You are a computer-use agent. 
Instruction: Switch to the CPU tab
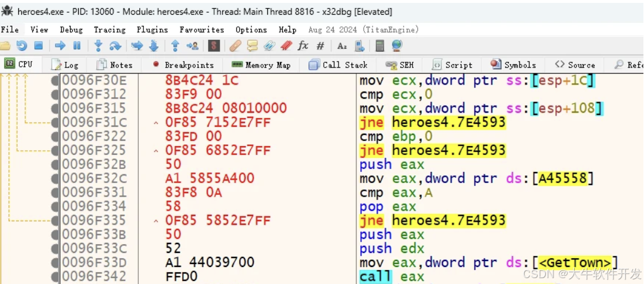point(21,65)
